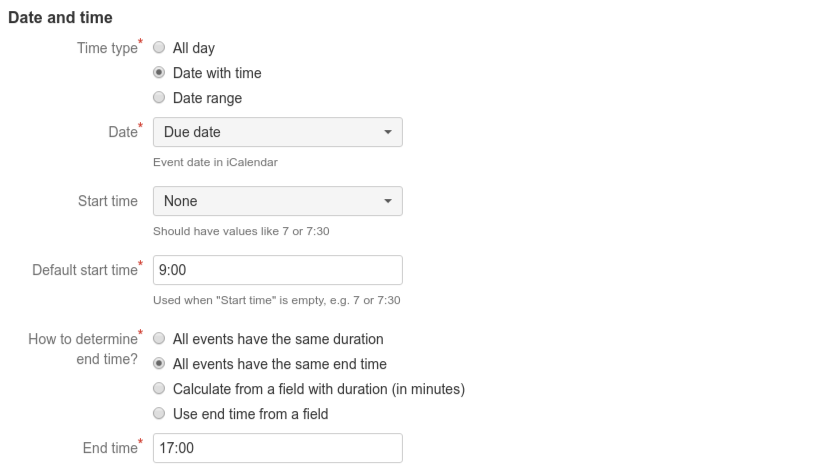Image resolution: width=828 pixels, height=471 pixels.
Task: Click the How to determine end time label
Action: (x=84, y=349)
